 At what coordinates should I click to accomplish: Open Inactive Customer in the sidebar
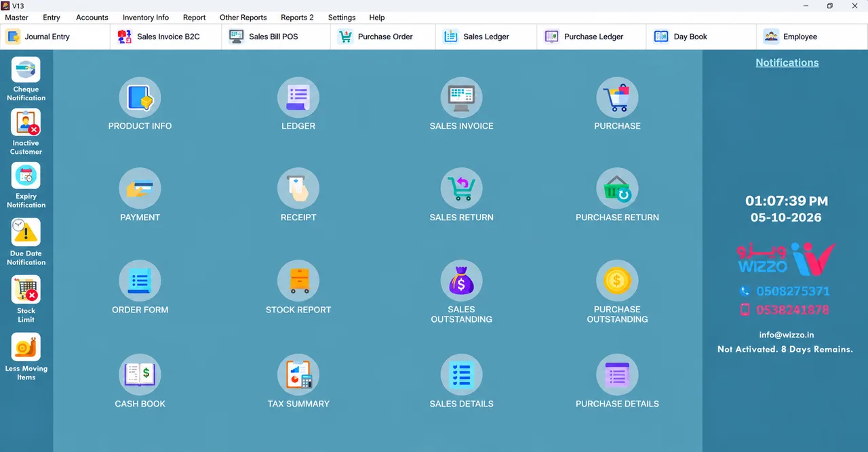click(26, 132)
